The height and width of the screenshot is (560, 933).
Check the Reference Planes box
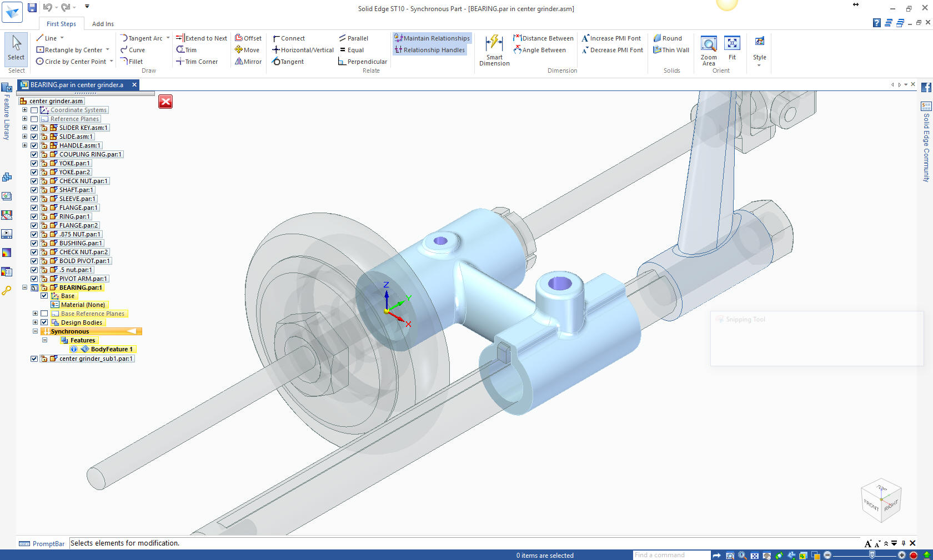click(34, 119)
